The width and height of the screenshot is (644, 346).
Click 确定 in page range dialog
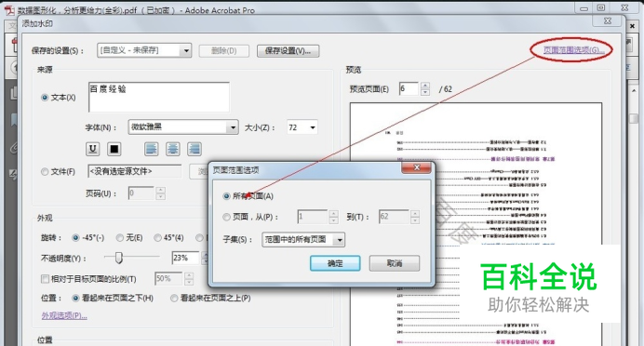(335, 263)
